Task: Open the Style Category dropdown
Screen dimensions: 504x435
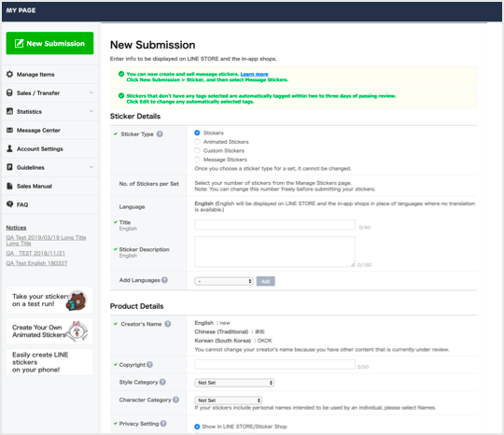Action: click(234, 383)
